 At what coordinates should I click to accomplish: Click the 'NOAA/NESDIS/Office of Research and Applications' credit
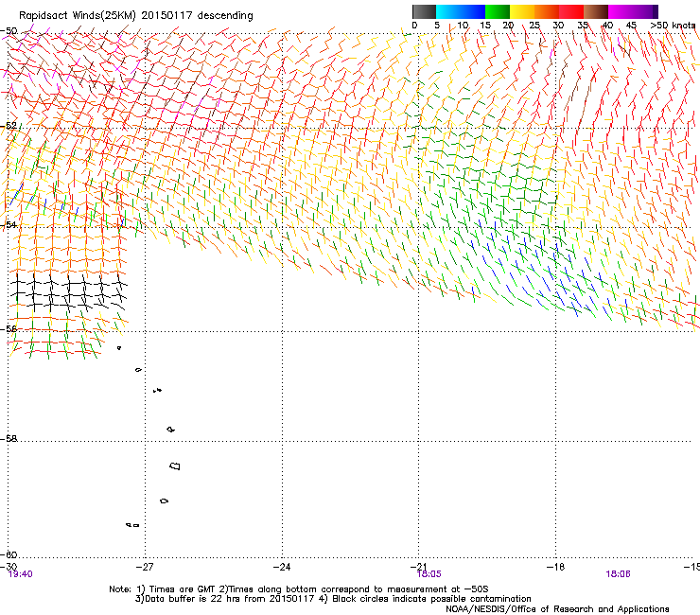click(557, 609)
